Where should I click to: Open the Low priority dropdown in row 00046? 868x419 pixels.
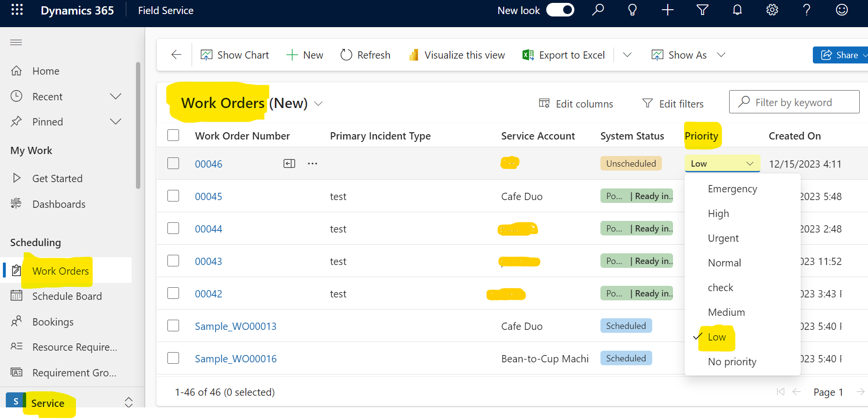[722, 164]
